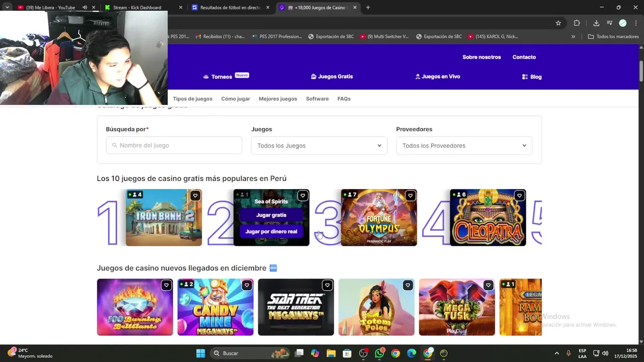Screen dimensions: 644x362
Task: Open the Fortune of Olympus thumbnail
Action: (379, 218)
